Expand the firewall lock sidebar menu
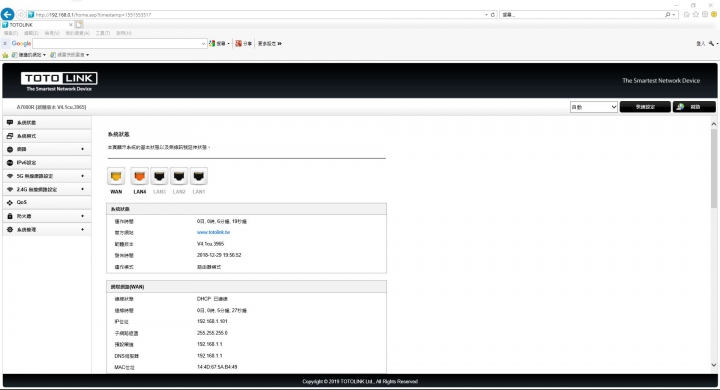Image resolution: width=720 pixels, height=390 pixels. point(47,216)
